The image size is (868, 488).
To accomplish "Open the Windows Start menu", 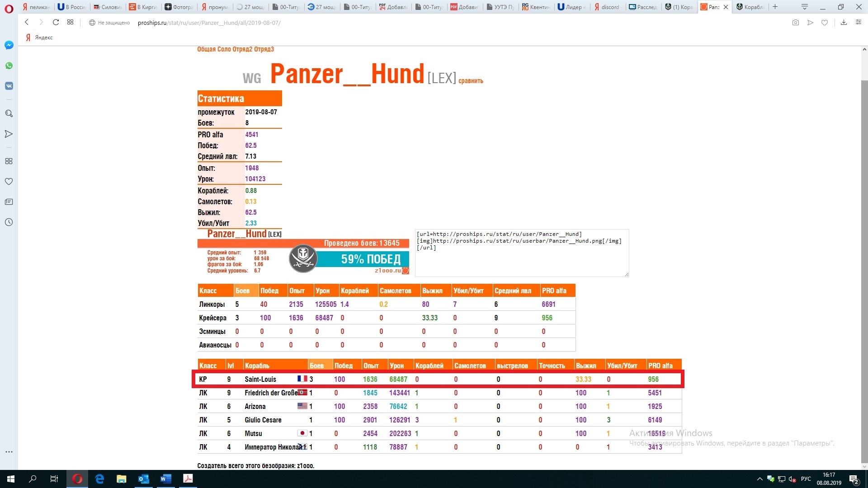I will tap(11, 479).
